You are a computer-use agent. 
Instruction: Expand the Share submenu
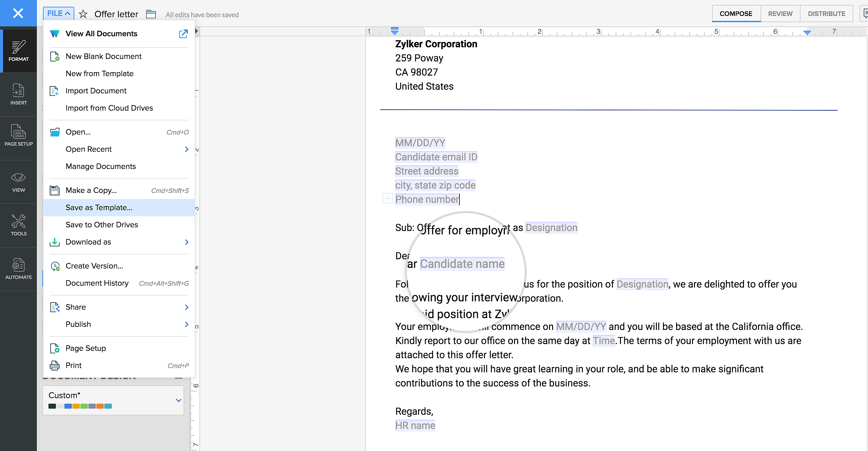click(x=187, y=307)
